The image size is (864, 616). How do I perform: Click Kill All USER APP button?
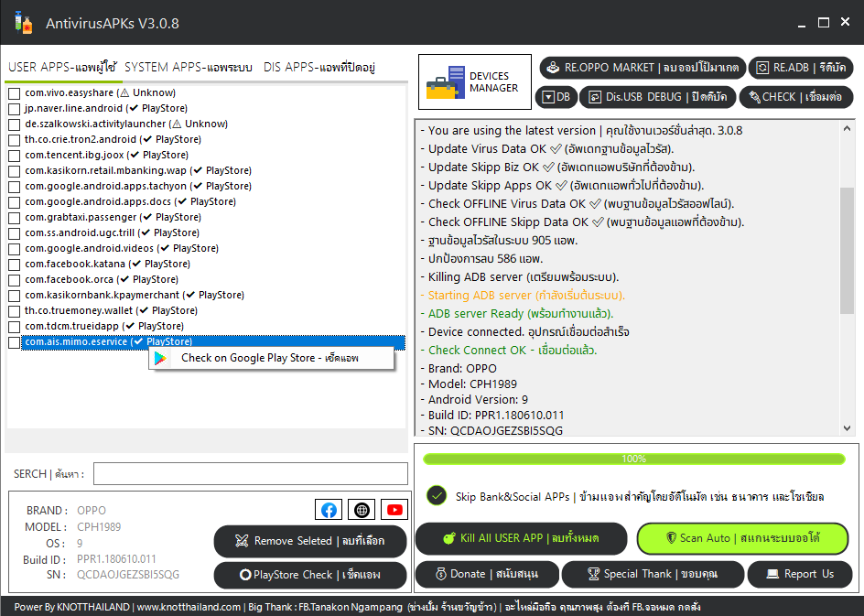point(522,538)
